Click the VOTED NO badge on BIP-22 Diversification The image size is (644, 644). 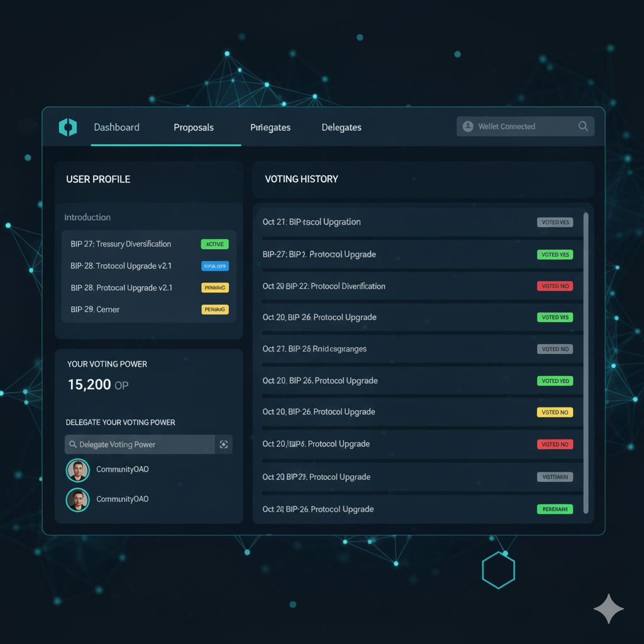click(555, 286)
